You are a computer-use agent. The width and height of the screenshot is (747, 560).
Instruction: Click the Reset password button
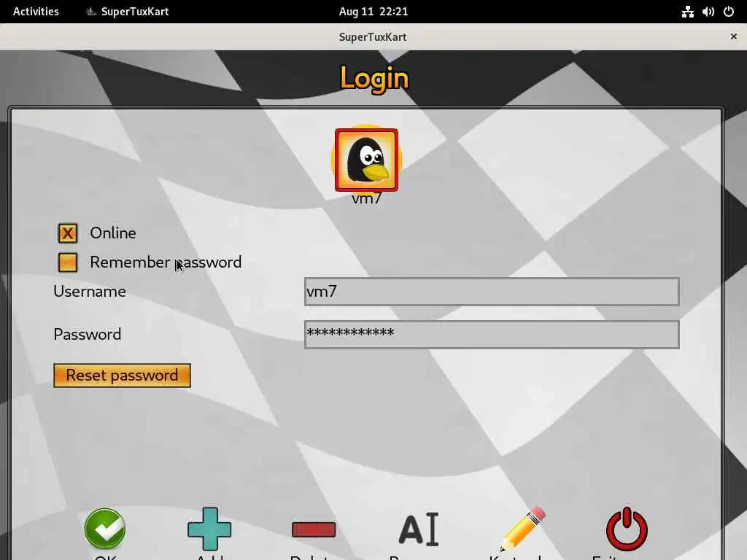pyautogui.click(x=122, y=376)
